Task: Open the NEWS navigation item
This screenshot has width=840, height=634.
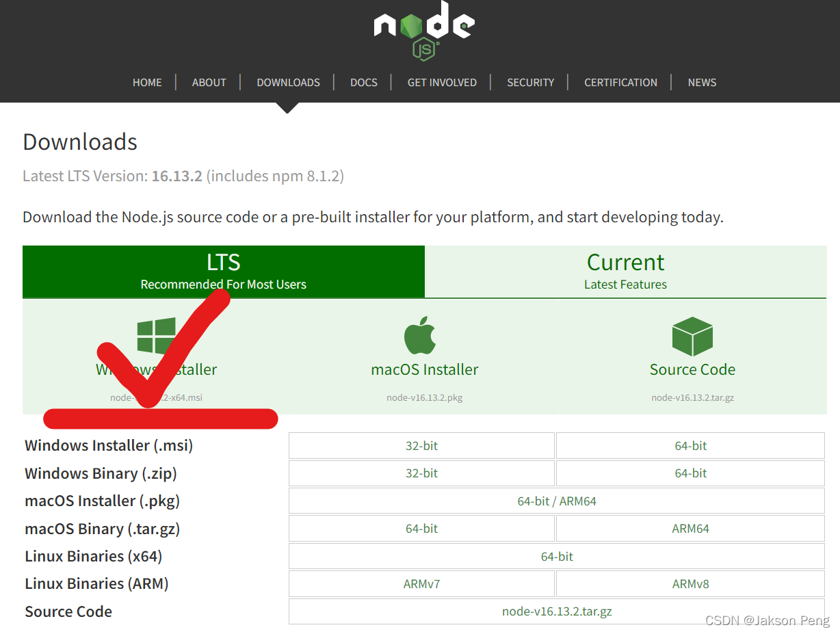Action: (702, 82)
